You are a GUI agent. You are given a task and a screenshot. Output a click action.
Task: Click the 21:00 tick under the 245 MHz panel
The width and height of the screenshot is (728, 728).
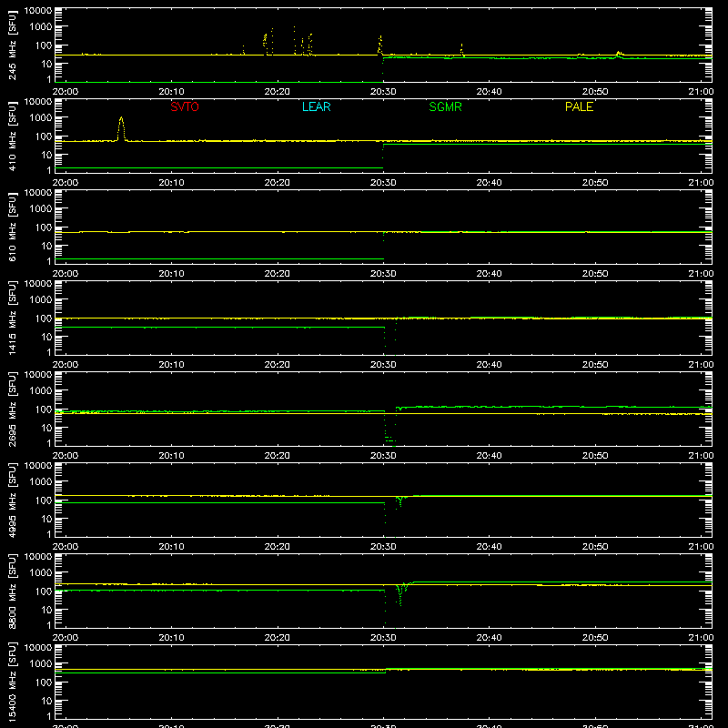[701, 92]
